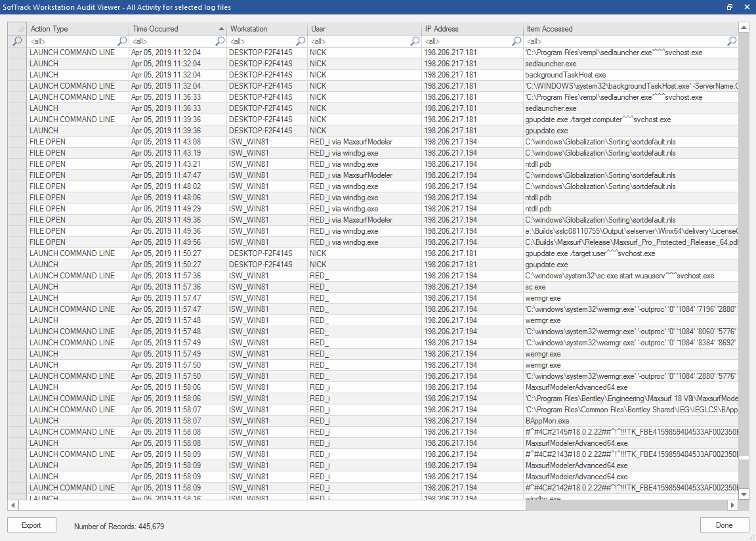Click the magnifier icon in Item Accessed filter

click(732, 41)
